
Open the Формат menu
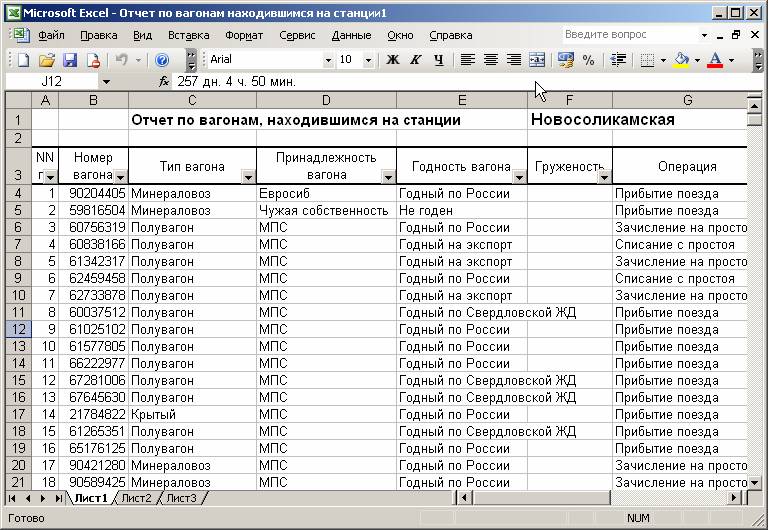coord(244,35)
